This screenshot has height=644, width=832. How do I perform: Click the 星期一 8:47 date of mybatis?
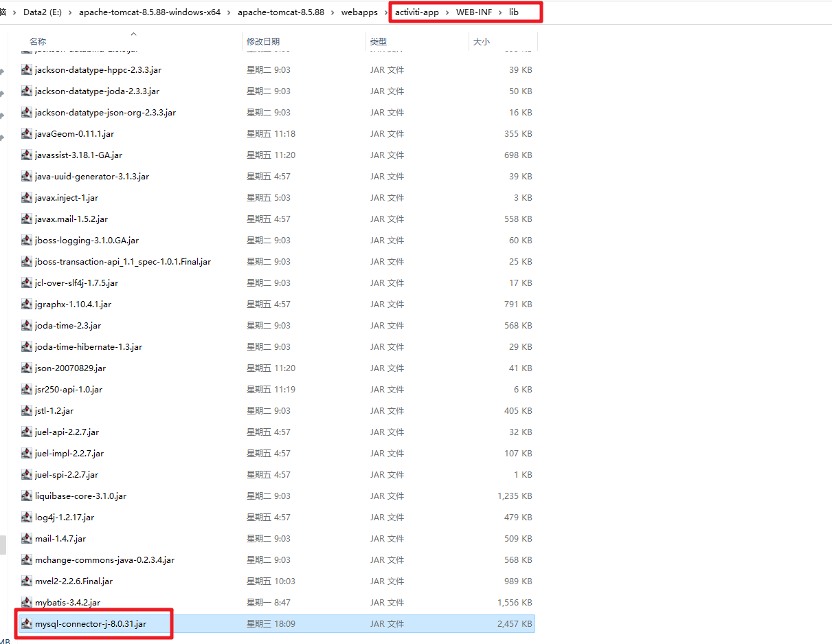click(x=269, y=603)
